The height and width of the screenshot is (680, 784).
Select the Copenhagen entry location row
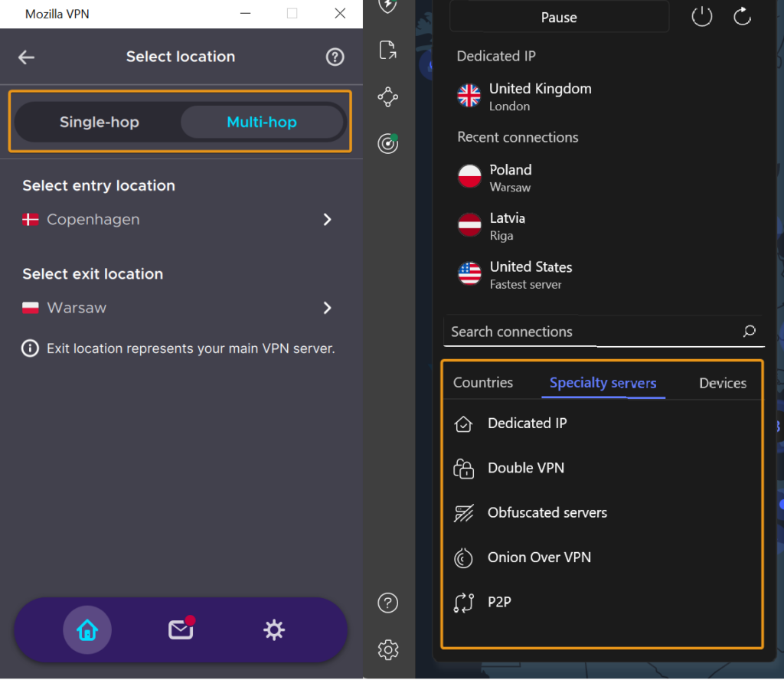pos(178,220)
